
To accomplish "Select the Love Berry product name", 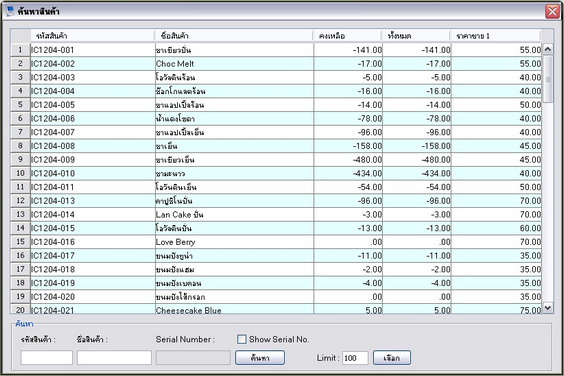I will [176, 242].
